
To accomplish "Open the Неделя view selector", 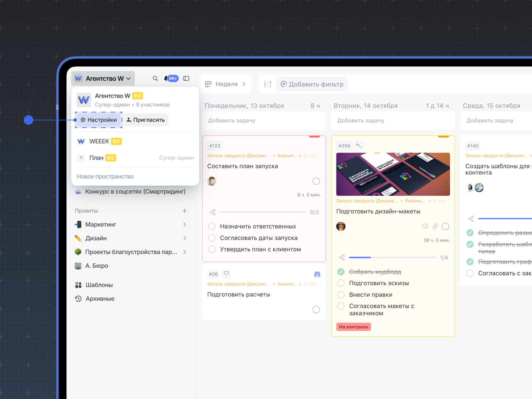I will (226, 84).
